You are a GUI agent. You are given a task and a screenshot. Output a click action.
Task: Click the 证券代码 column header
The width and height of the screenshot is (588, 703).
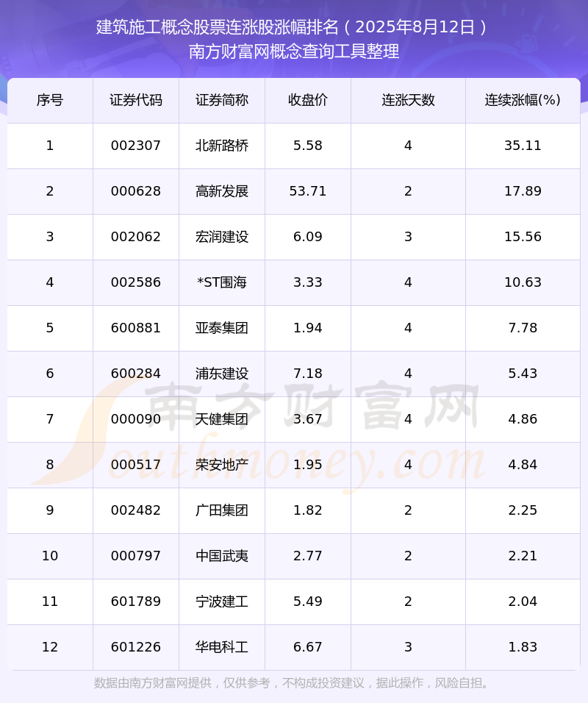[x=136, y=100]
